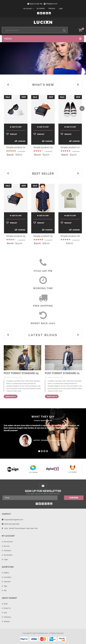Click the search magnifier icon
The image size is (86, 644).
64,30
